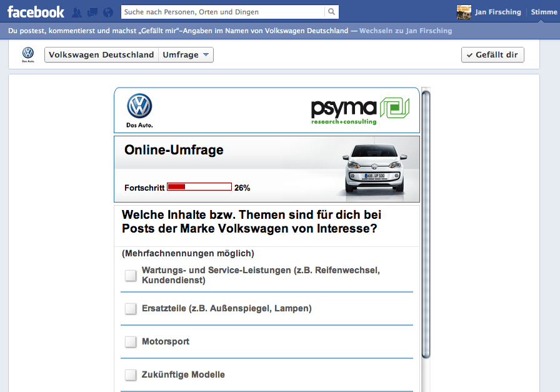Click small Volkswagen page logo
The height and width of the screenshot is (392, 560).
pos(28,54)
